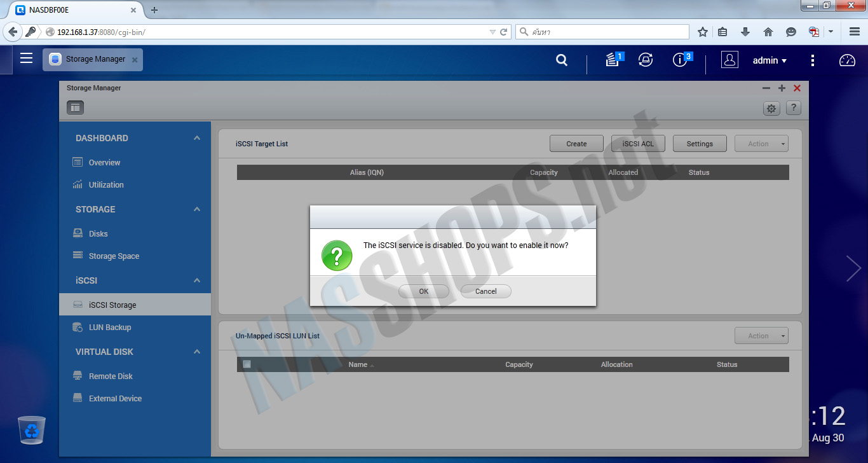Screen dimensions: 868x463
Task: Open the Recycle Bin desktop icon
Action: pyautogui.click(x=31, y=429)
